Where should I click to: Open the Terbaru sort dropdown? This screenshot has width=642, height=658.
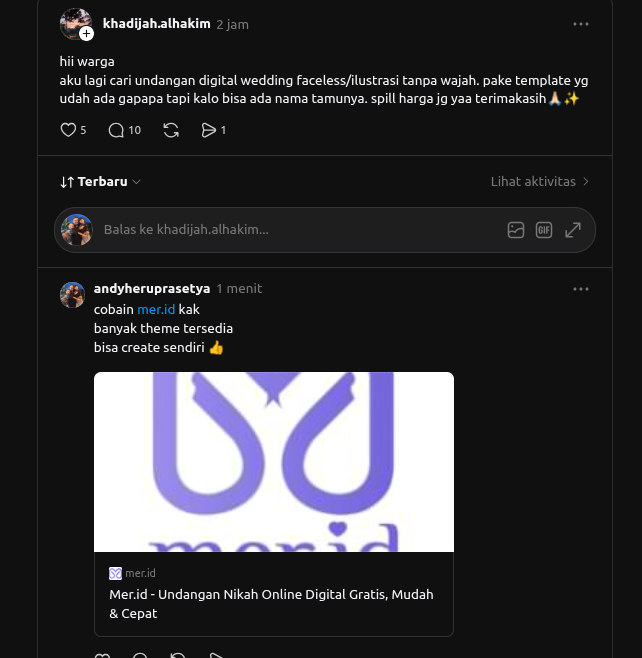[x=100, y=182]
